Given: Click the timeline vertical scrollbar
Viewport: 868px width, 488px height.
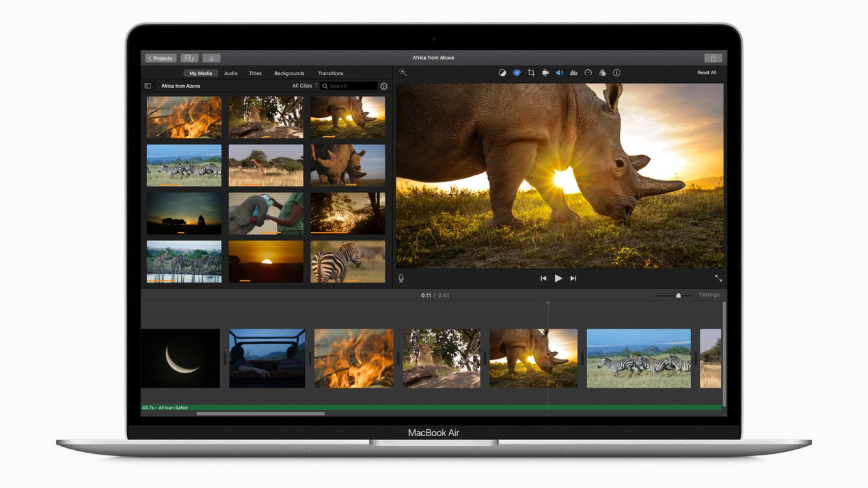Looking at the screenshot, I should coord(724,354).
